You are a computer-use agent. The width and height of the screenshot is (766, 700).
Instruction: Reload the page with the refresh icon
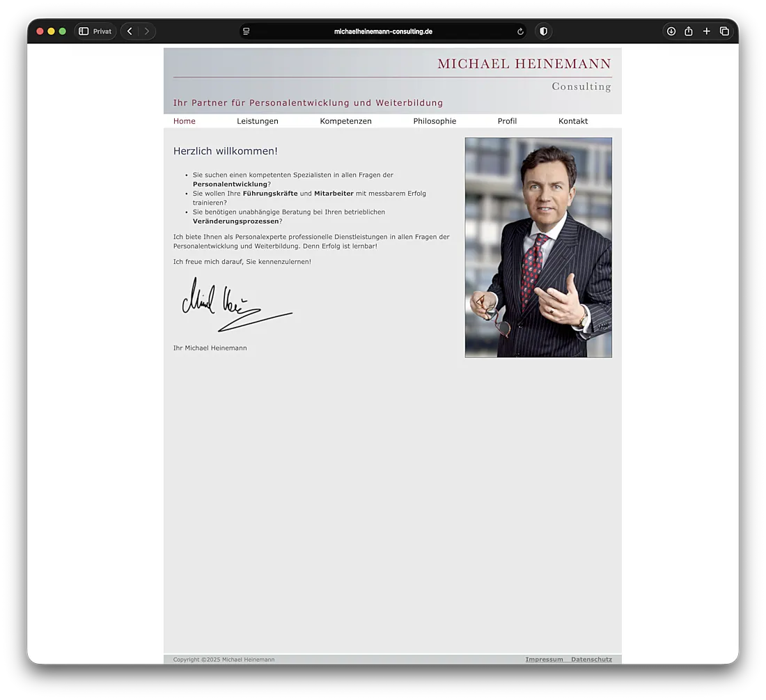point(520,31)
